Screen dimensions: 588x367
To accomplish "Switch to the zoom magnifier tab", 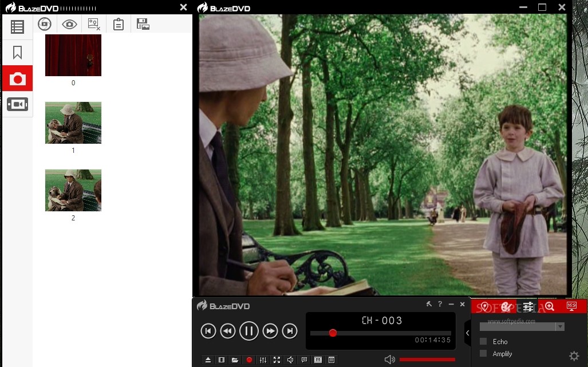I will coord(550,307).
